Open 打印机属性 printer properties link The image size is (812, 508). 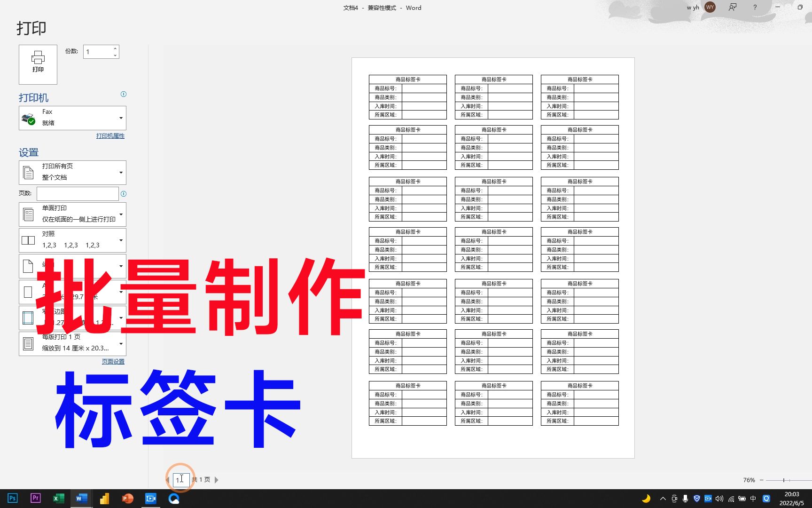click(x=109, y=136)
